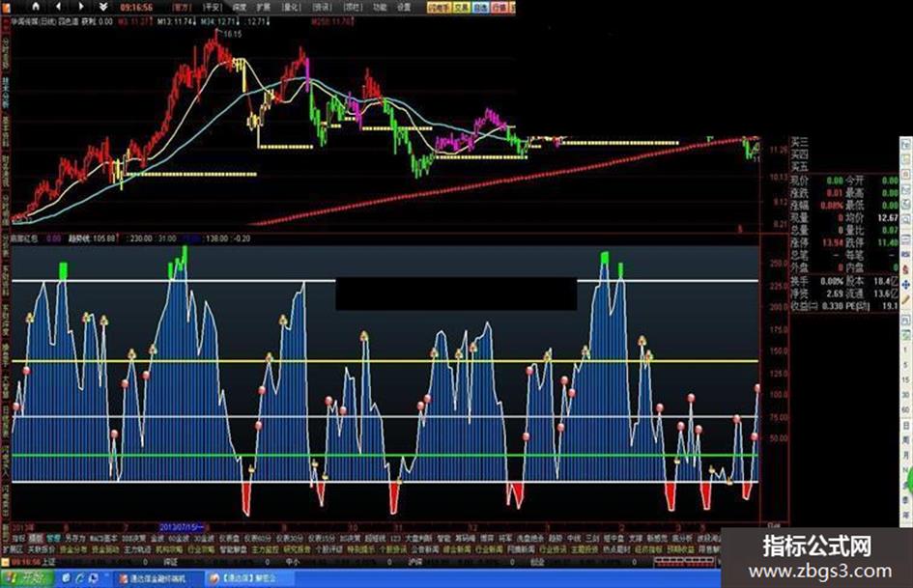This screenshot has width=913, height=588.
Task: Click the Windows Start button
Action: coord(27,579)
